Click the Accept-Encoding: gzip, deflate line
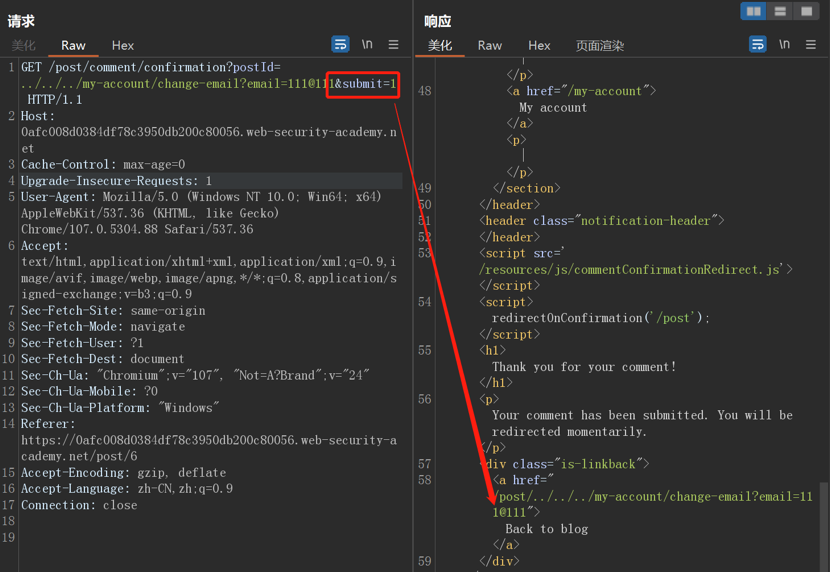Viewport: 830px width, 572px height. point(123,473)
